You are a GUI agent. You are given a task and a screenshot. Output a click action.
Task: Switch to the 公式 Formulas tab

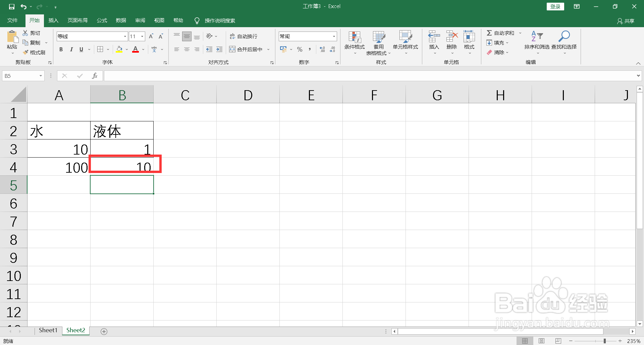pos(102,20)
